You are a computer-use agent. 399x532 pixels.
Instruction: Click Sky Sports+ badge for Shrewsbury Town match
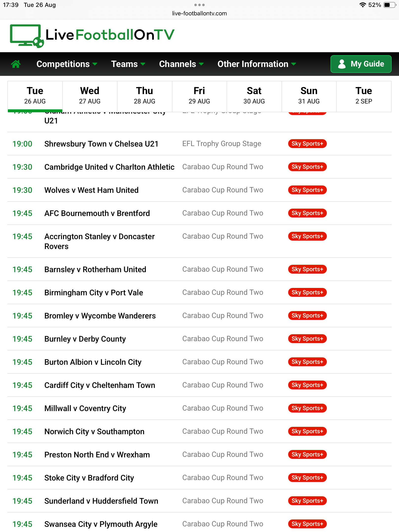[307, 144]
